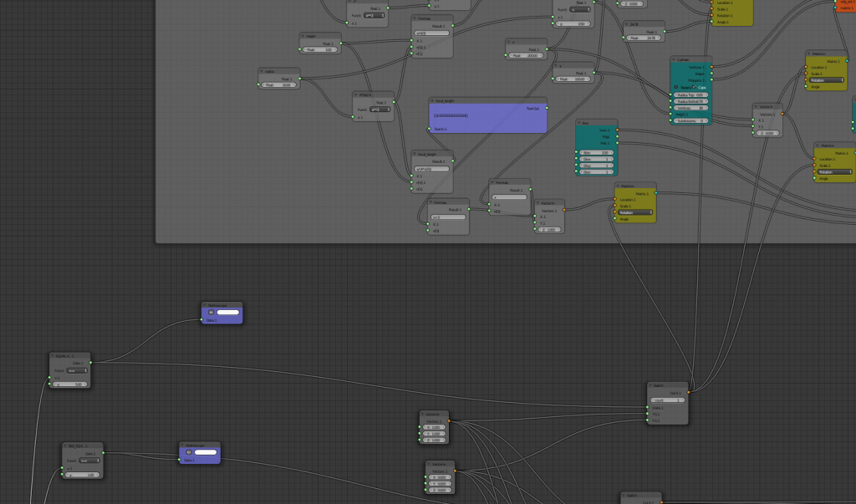Collapse the BIG_EQ X node
This screenshot has width=856, height=504.
(65, 445)
